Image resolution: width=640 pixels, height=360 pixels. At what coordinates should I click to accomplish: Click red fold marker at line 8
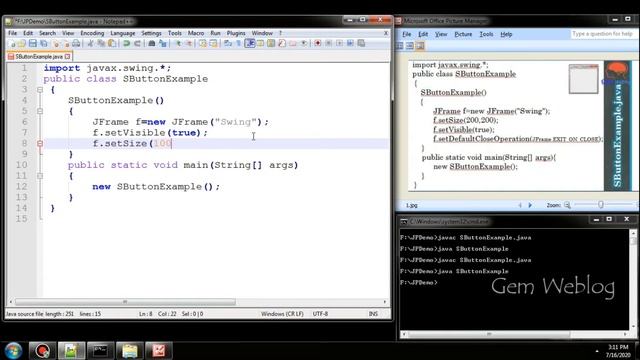(40, 143)
